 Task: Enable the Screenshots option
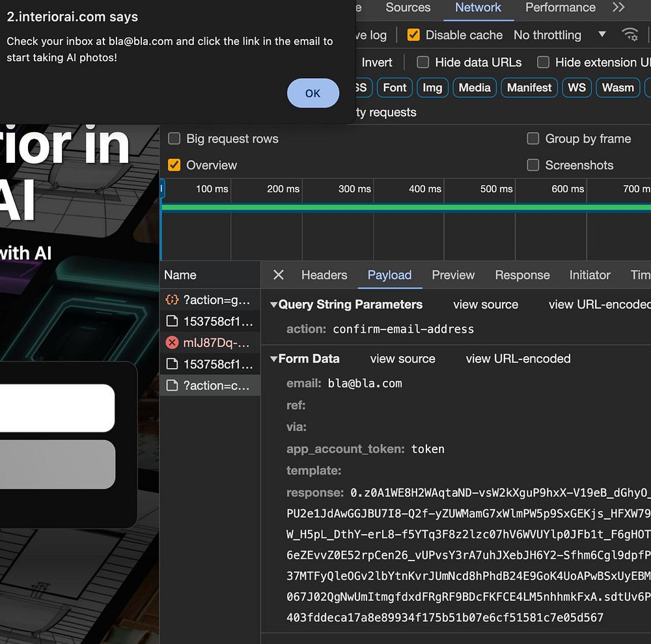click(533, 165)
